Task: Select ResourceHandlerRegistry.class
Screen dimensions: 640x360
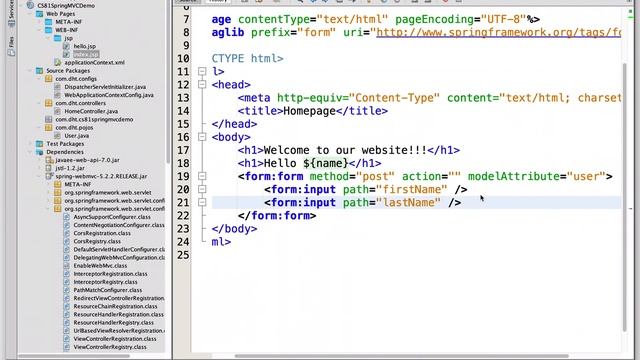Action: pyautogui.click(x=113, y=322)
